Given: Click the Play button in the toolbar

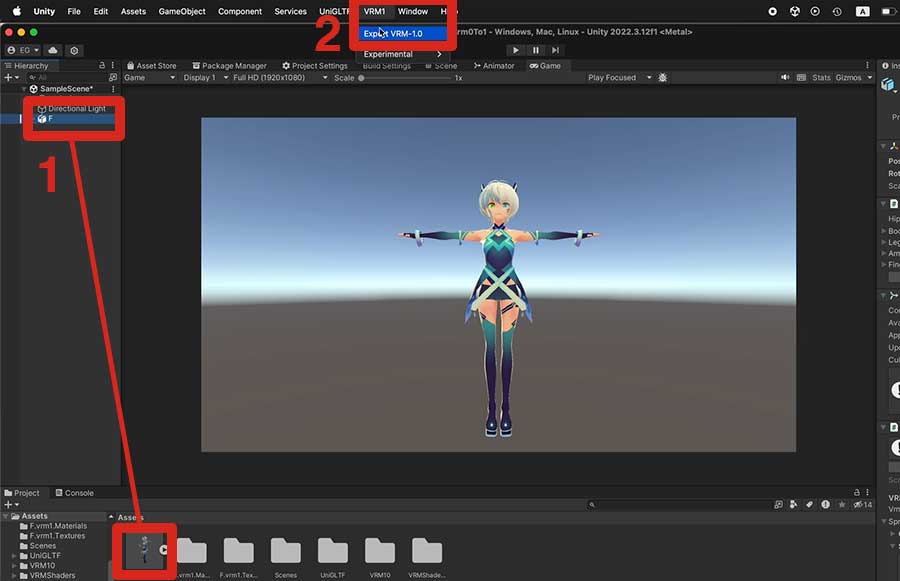Looking at the screenshot, I should 515,51.
